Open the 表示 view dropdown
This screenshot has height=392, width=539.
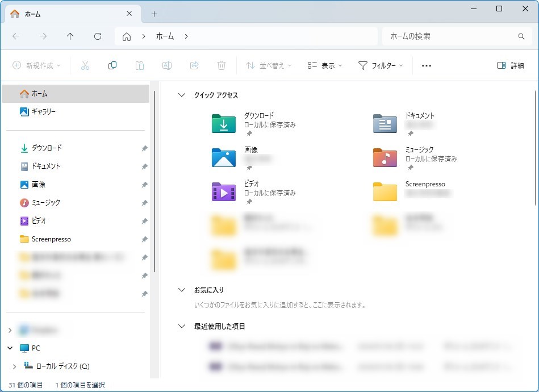tap(325, 65)
